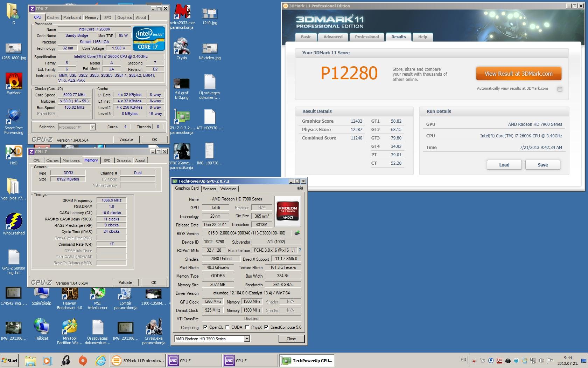Viewport: 588px width, 368px height.
Task: Open Windows Explorer from the taskbar
Action: point(30,360)
